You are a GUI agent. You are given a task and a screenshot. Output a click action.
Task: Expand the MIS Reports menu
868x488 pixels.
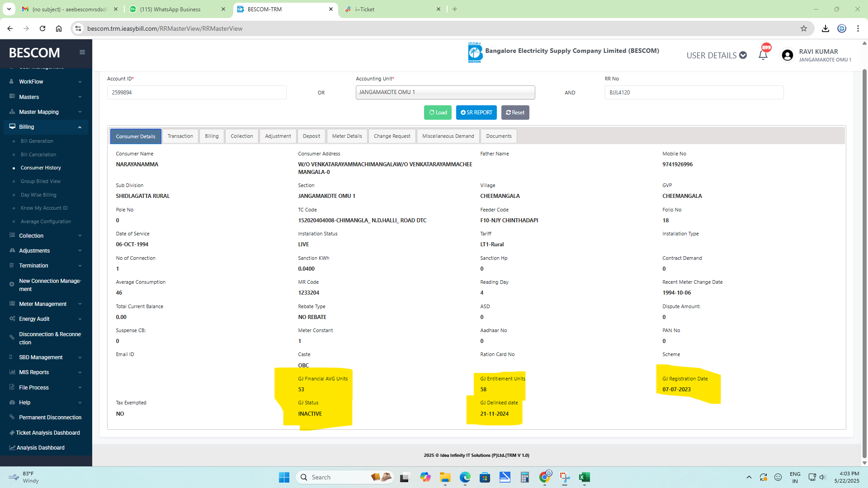coord(45,372)
